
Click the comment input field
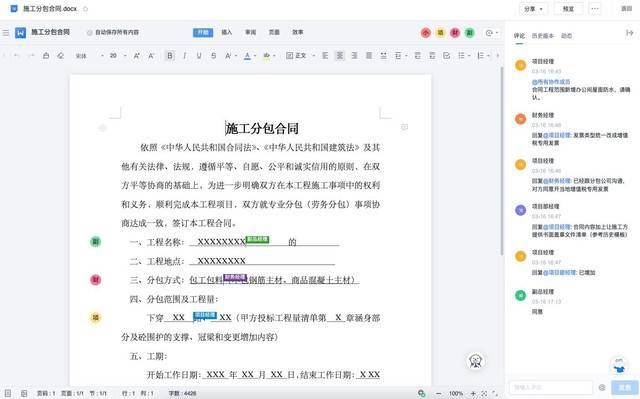pyautogui.click(x=551, y=387)
